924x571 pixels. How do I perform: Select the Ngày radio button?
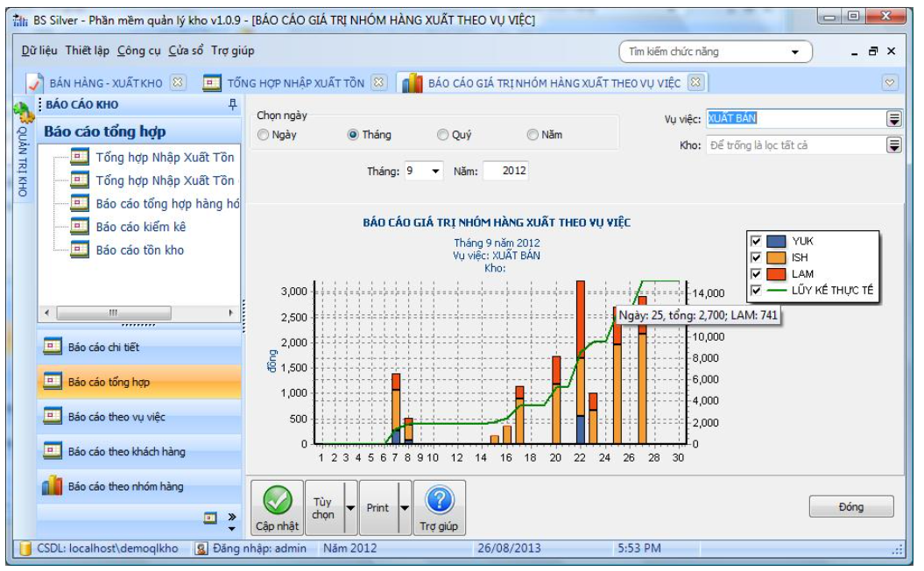click(264, 135)
